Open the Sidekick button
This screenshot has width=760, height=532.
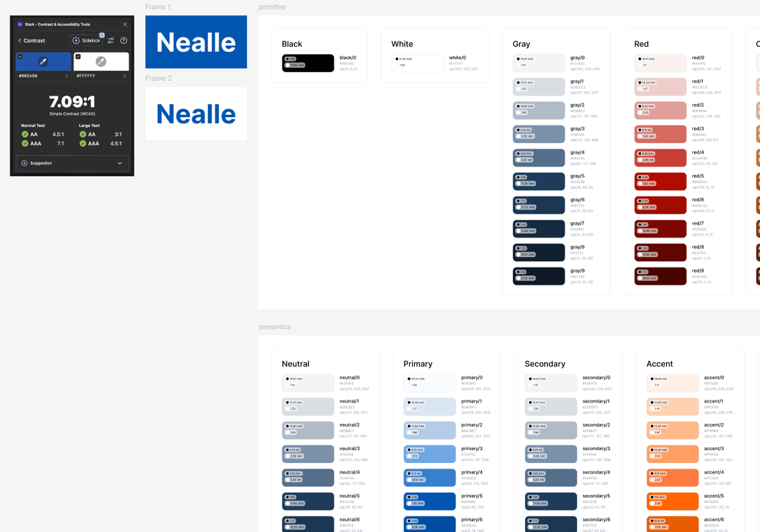point(86,41)
